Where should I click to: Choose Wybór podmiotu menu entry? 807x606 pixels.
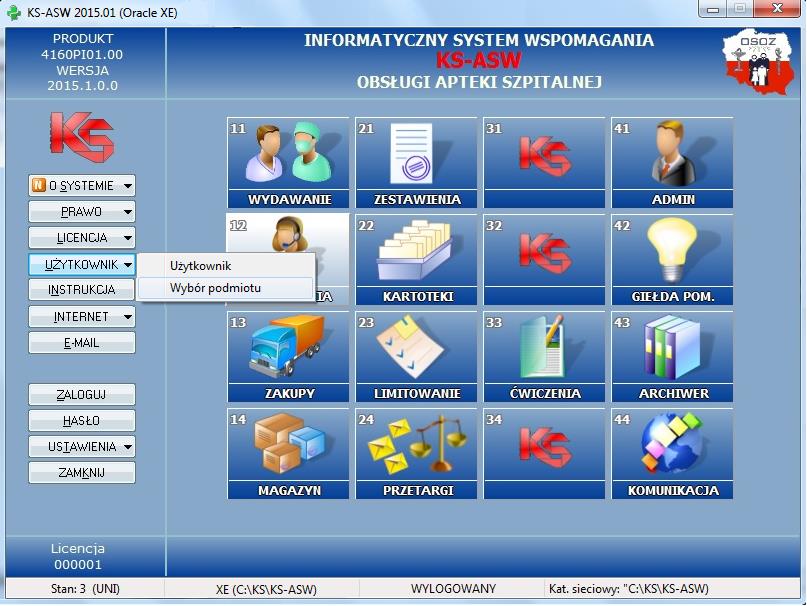tap(225, 288)
